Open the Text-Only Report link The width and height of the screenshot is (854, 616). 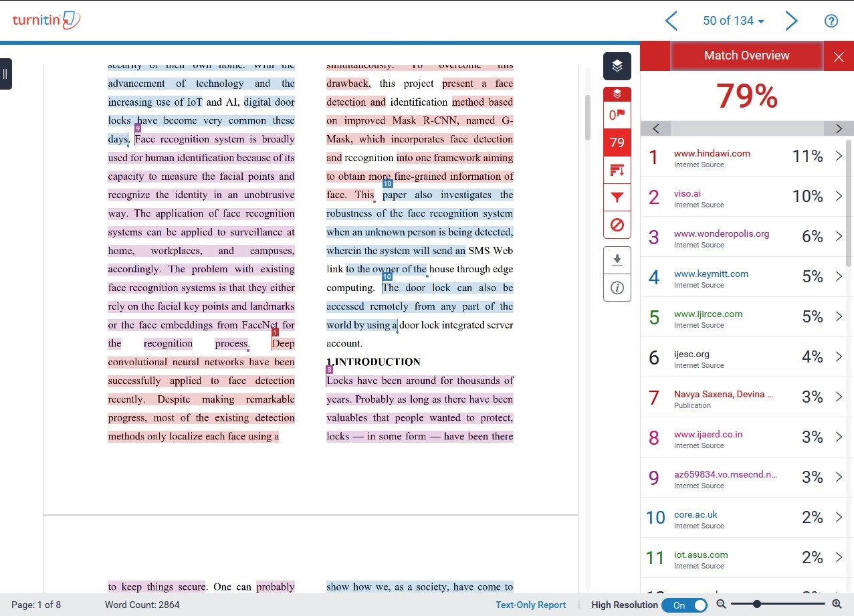(x=530, y=605)
